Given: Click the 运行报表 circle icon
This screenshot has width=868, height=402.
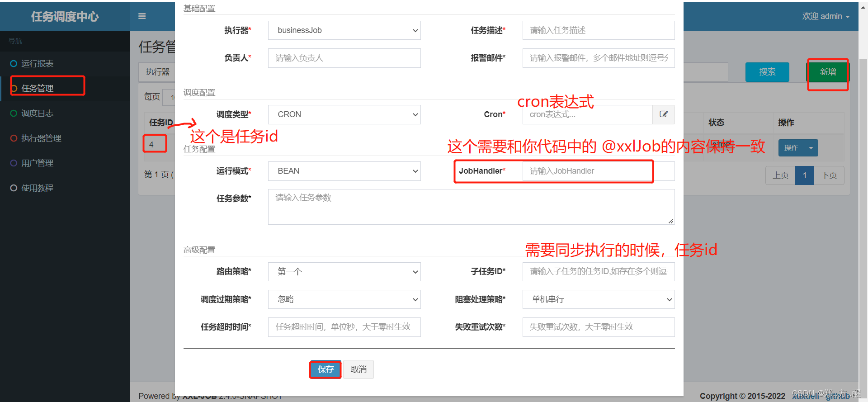Looking at the screenshot, I should click(x=14, y=64).
